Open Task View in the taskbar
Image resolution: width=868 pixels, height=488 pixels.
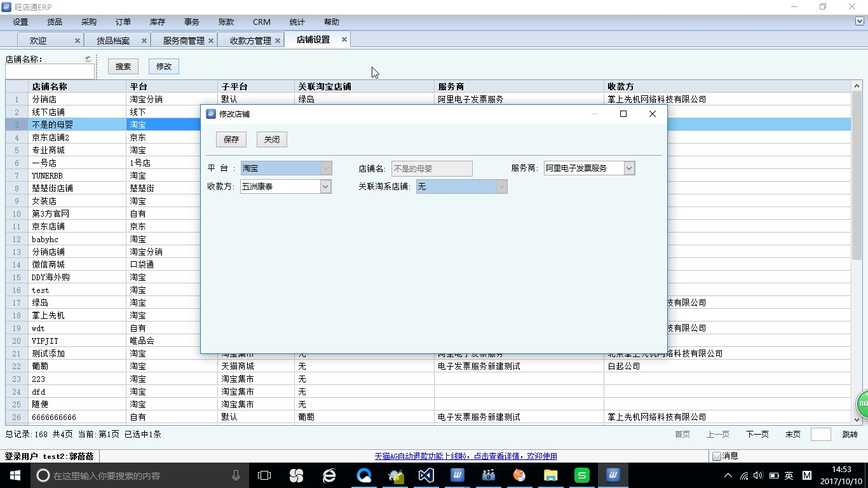264,475
